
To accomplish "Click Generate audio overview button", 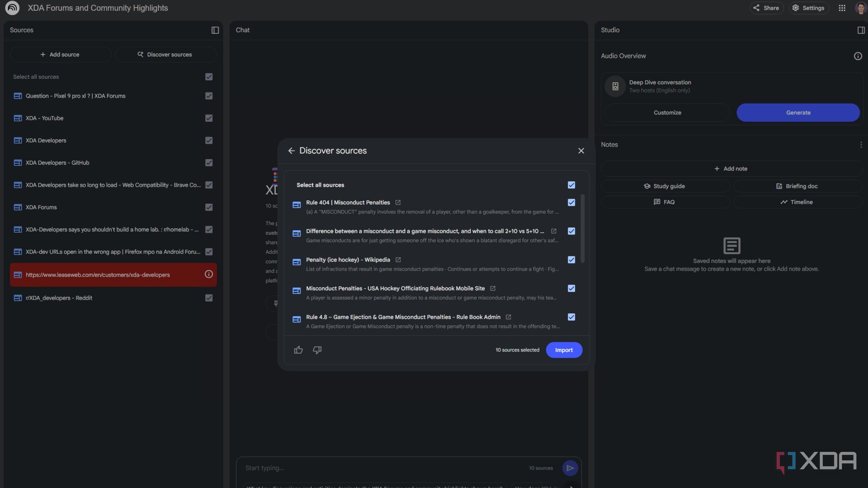I will coord(798,113).
